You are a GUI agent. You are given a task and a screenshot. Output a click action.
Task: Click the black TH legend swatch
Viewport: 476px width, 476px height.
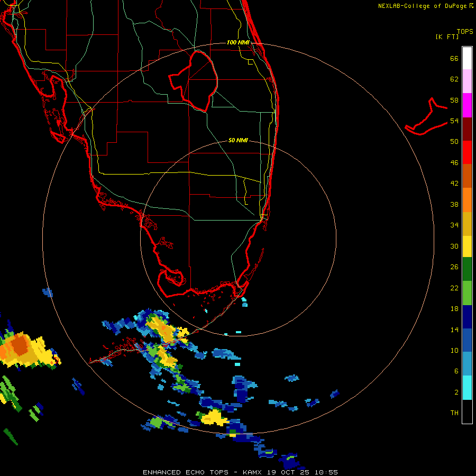coord(467,411)
